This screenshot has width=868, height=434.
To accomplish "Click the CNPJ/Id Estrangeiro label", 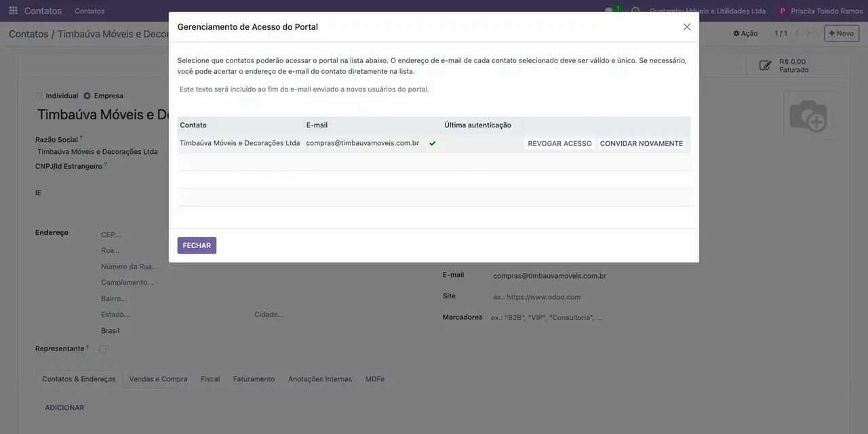I will point(69,166).
